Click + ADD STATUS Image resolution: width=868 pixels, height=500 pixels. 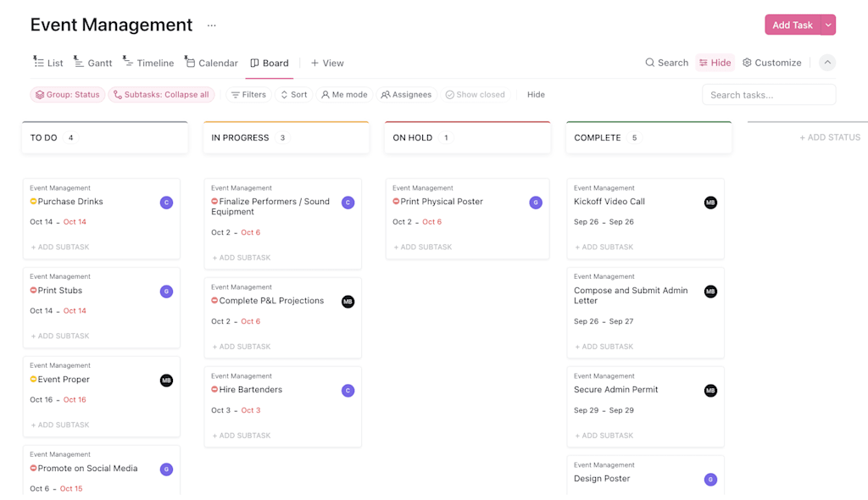coord(830,137)
